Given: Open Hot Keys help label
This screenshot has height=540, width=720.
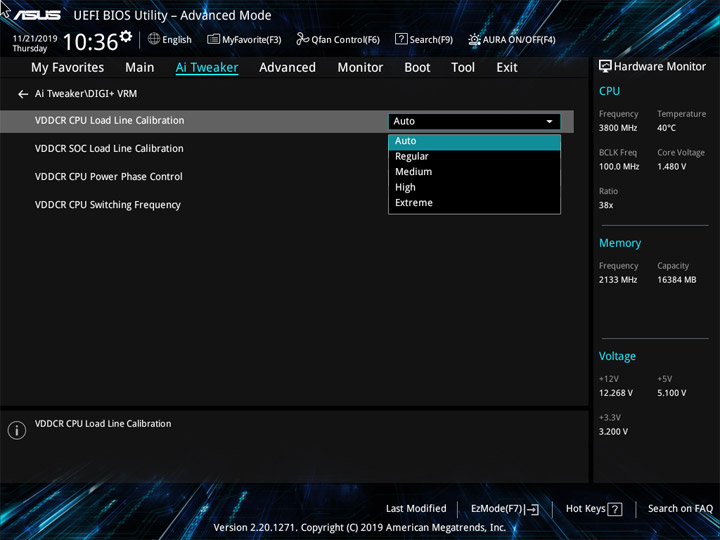Looking at the screenshot, I should [585, 508].
